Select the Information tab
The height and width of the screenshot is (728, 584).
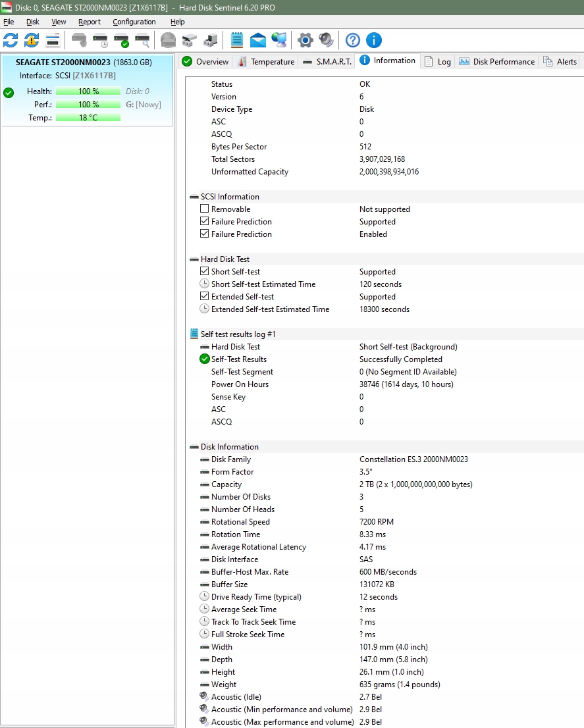[x=388, y=61]
